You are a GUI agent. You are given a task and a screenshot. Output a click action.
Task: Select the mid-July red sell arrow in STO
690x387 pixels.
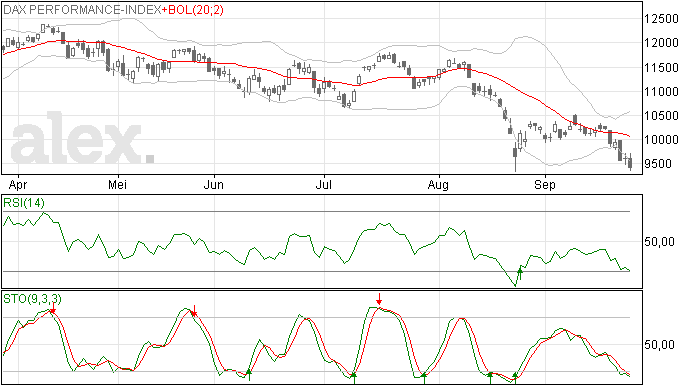[x=379, y=299]
